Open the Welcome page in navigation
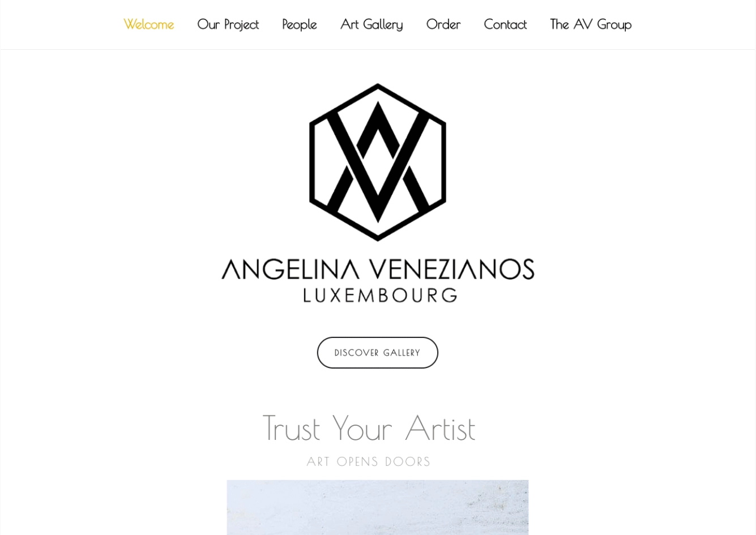The height and width of the screenshot is (535, 756). pyautogui.click(x=148, y=24)
